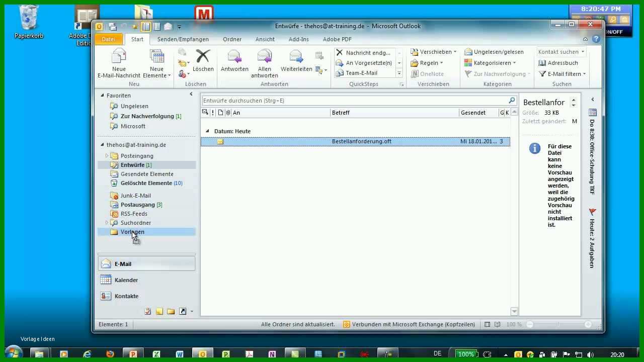Open the Neue Elemente menu

(x=156, y=64)
